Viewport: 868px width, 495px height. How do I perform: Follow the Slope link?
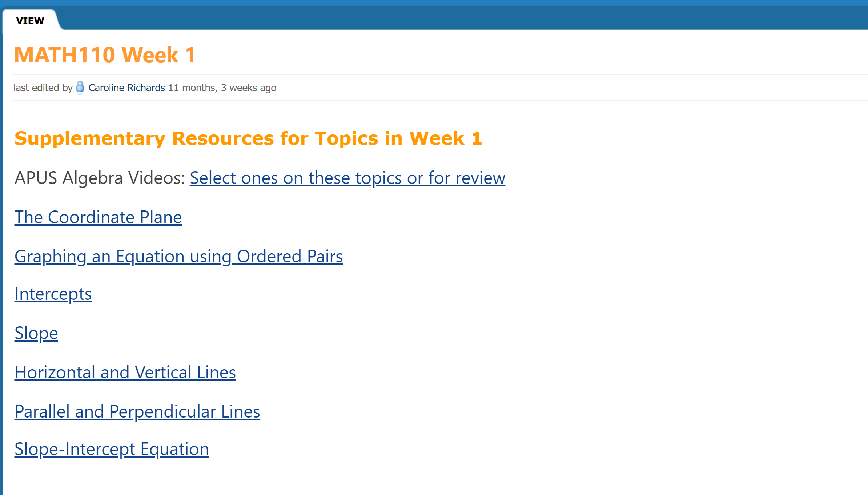click(36, 333)
